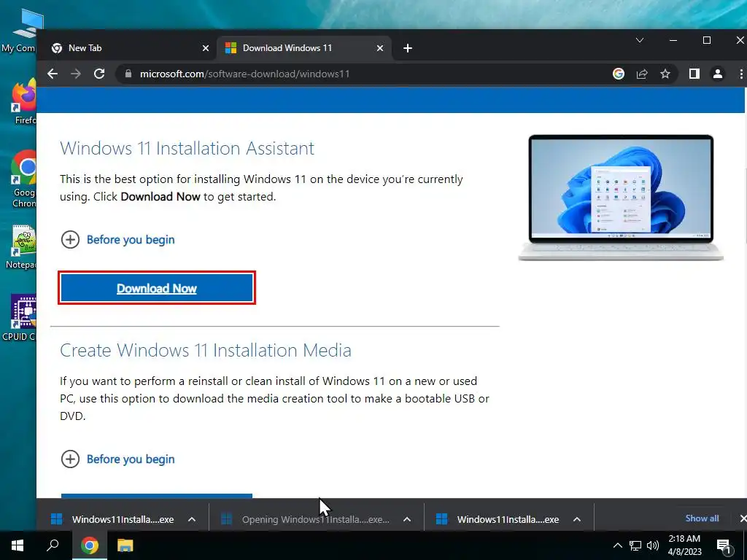This screenshot has height=560, width=747.
Task: Click the Windows 11 laptop image
Action: (x=621, y=198)
